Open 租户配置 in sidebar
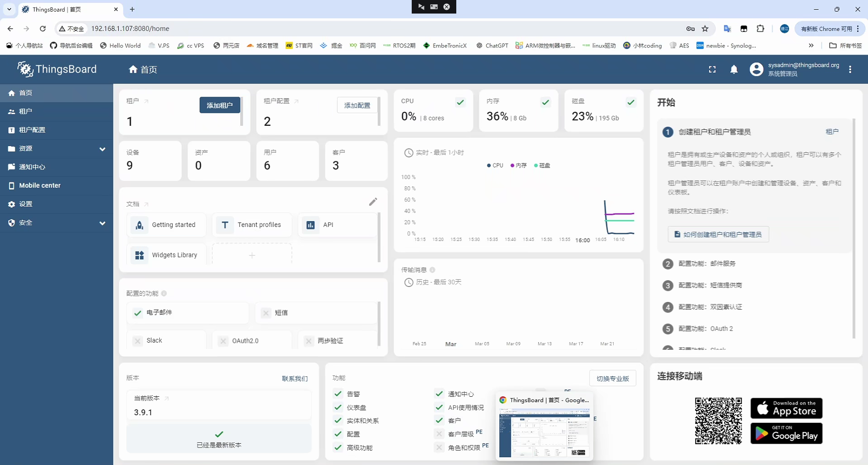 (x=57, y=130)
